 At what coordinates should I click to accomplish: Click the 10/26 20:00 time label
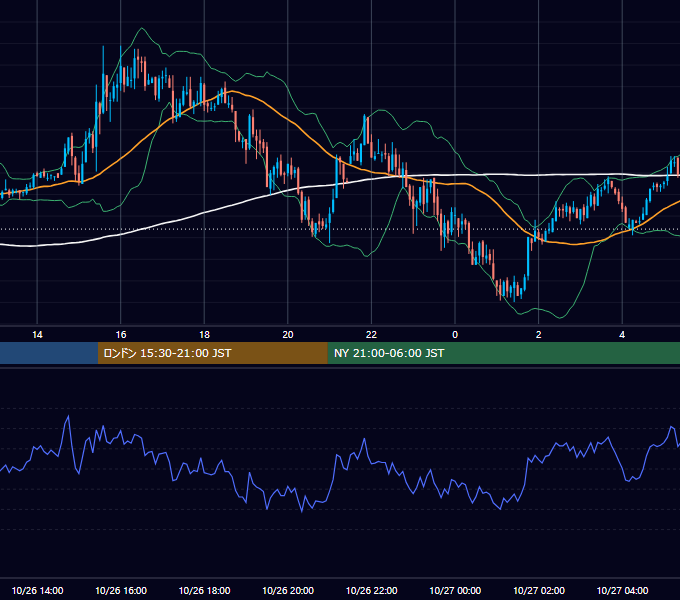[288, 590]
